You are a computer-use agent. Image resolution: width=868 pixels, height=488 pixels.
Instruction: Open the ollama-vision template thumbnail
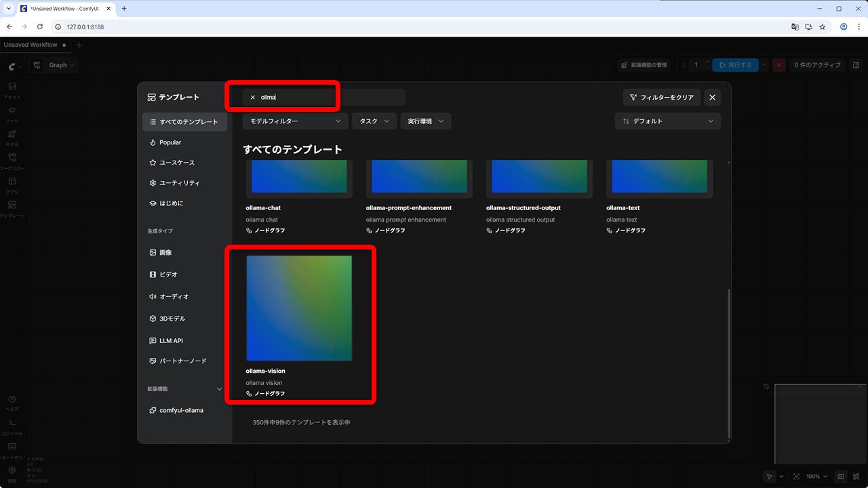(x=299, y=308)
